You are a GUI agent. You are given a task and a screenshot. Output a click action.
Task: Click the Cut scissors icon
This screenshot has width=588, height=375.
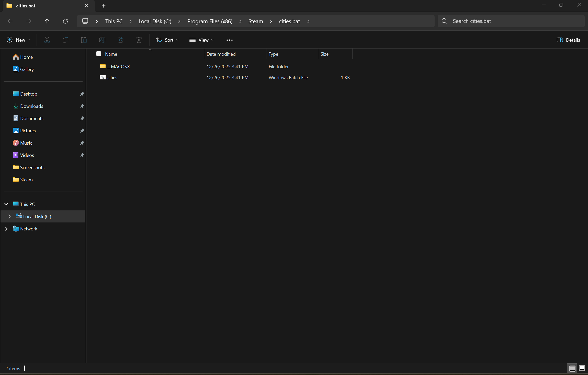[47, 40]
